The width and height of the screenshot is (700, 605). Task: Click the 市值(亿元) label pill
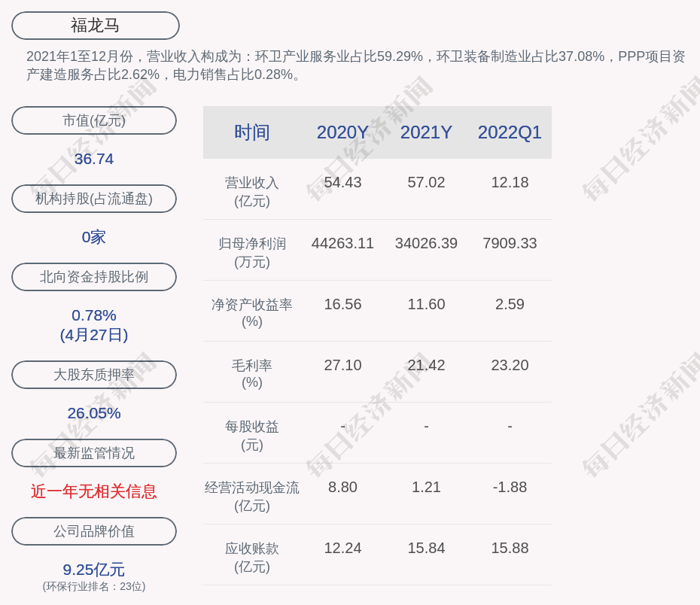click(x=94, y=120)
